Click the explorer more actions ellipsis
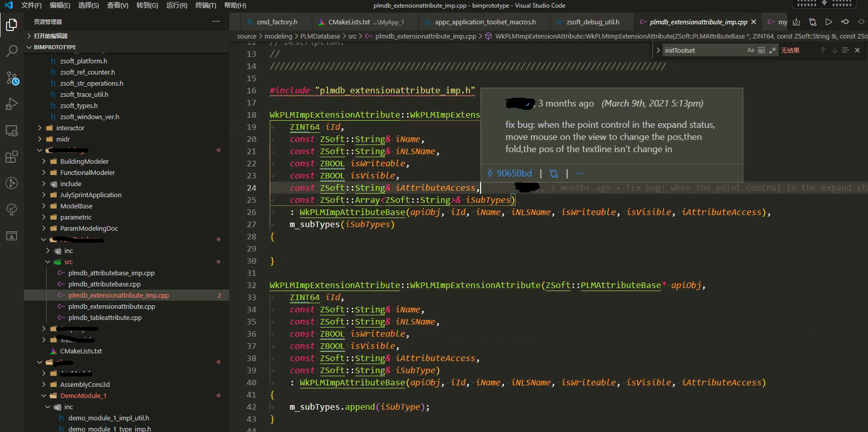 click(x=216, y=21)
